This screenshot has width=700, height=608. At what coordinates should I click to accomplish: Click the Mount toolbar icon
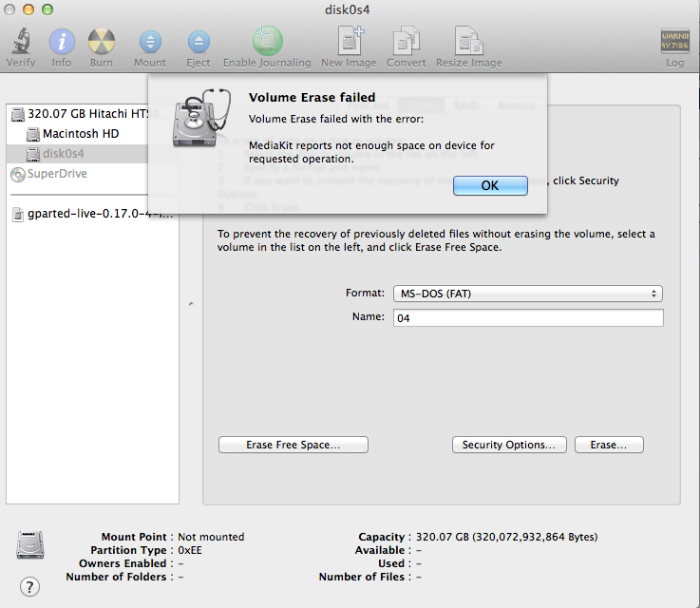[x=150, y=42]
